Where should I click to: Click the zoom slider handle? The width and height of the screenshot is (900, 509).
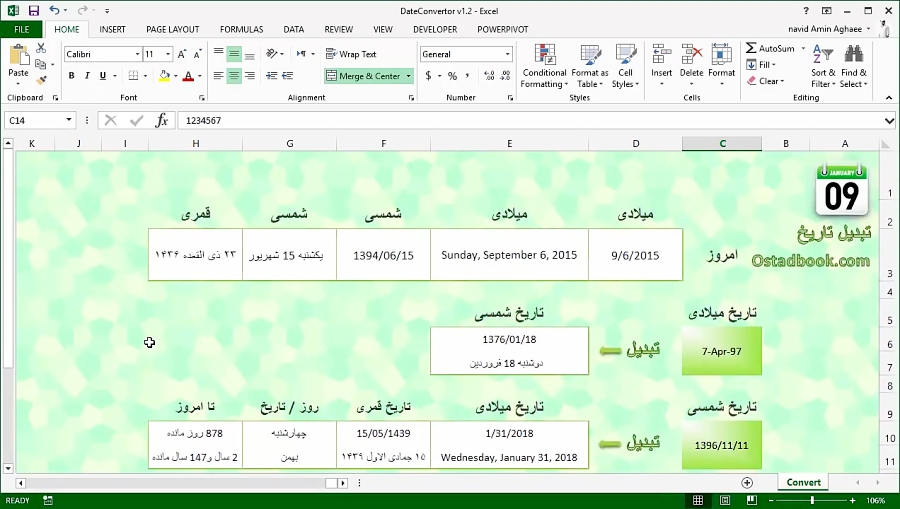(812, 501)
